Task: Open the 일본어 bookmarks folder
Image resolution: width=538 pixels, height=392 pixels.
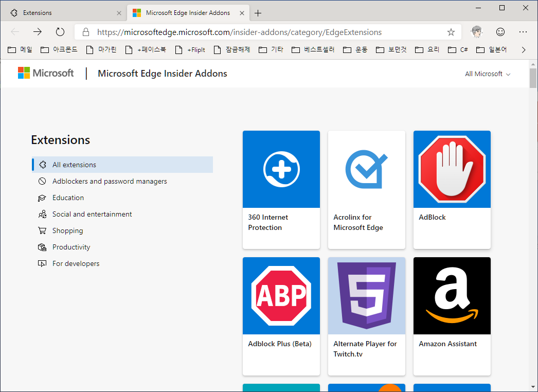Action: click(492, 50)
